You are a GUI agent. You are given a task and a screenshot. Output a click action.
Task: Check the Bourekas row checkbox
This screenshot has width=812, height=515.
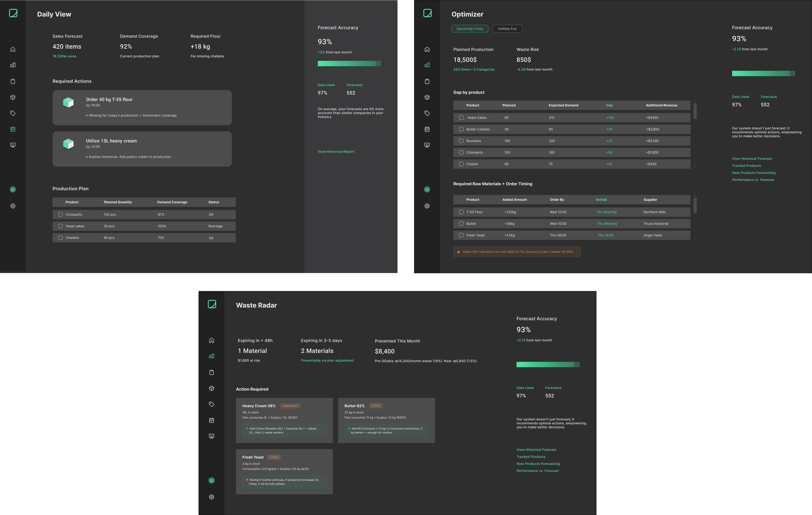(461, 141)
